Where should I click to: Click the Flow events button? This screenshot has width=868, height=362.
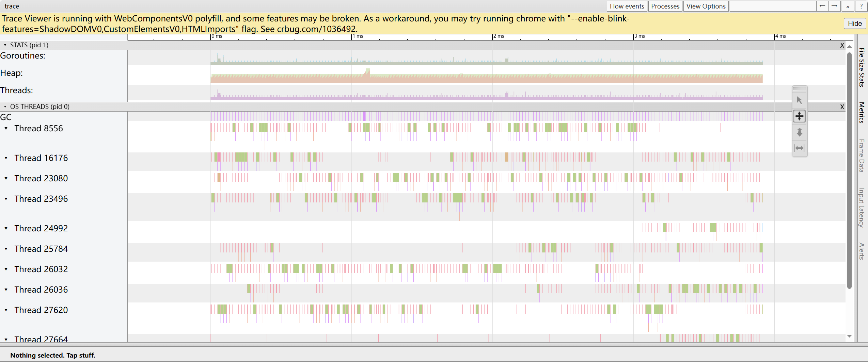click(627, 6)
